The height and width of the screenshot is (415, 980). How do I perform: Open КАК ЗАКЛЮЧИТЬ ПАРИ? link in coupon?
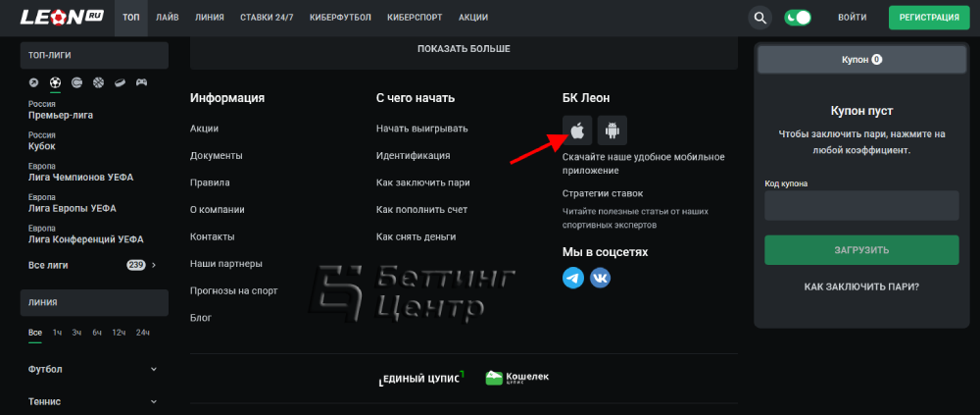861,286
